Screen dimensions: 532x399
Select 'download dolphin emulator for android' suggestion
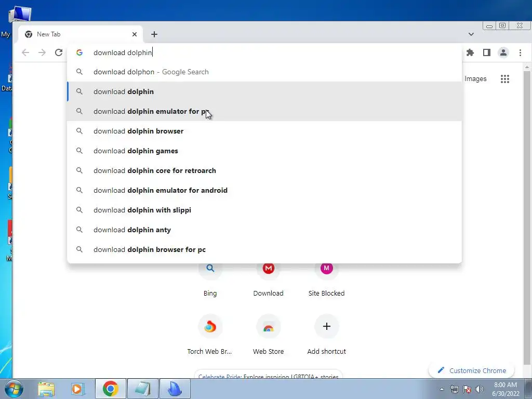(264, 190)
